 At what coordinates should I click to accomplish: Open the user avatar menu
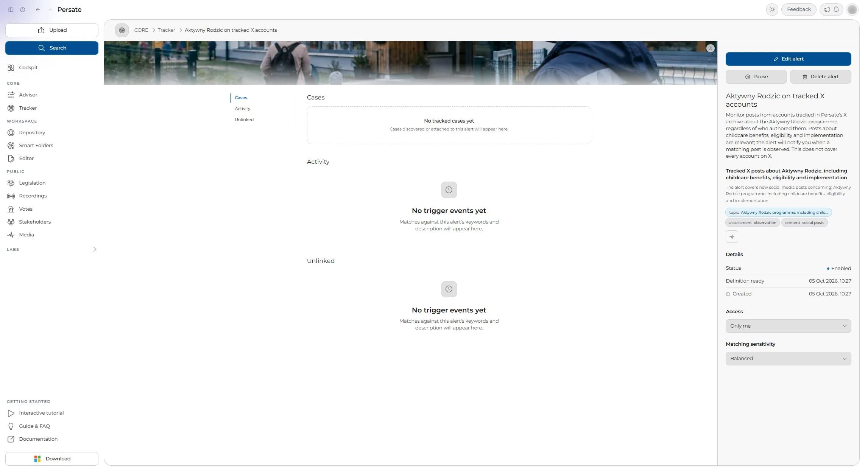(x=852, y=9)
